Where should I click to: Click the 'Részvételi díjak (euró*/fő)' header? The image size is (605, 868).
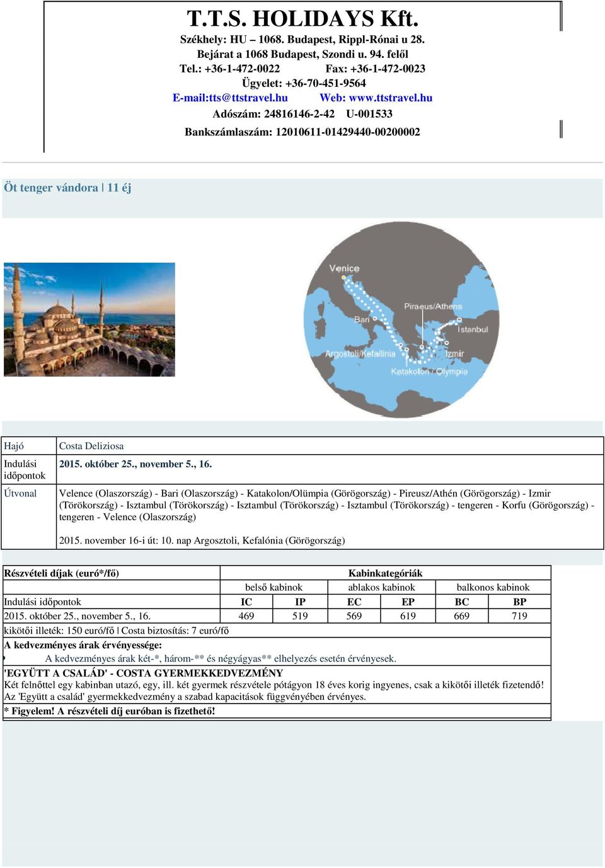point(62,573)
